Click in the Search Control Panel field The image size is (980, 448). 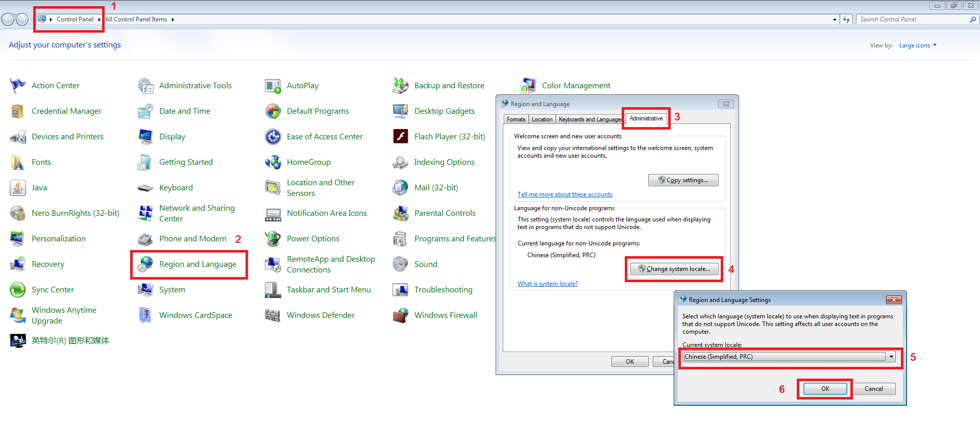913,19
